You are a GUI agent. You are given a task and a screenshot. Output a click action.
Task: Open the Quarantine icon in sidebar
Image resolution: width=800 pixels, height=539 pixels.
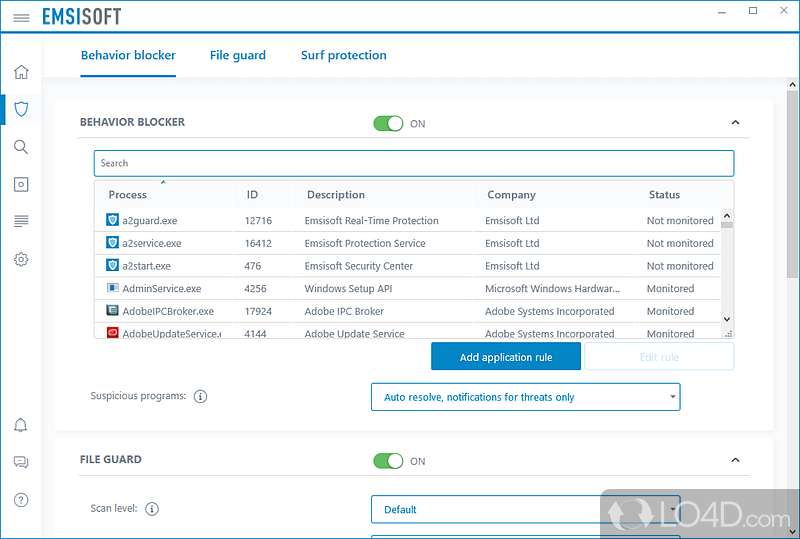(21, 184)
